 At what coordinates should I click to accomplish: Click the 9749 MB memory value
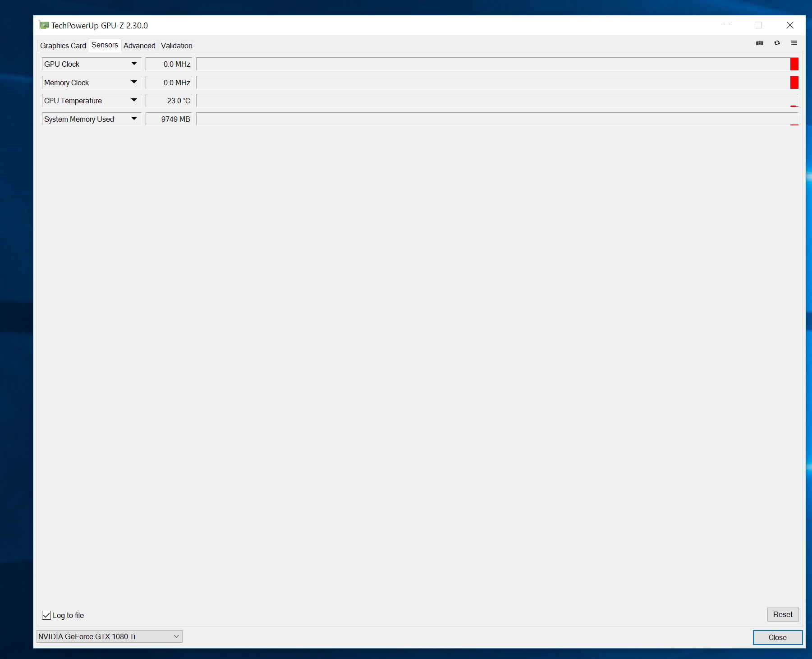coord(169,119)
